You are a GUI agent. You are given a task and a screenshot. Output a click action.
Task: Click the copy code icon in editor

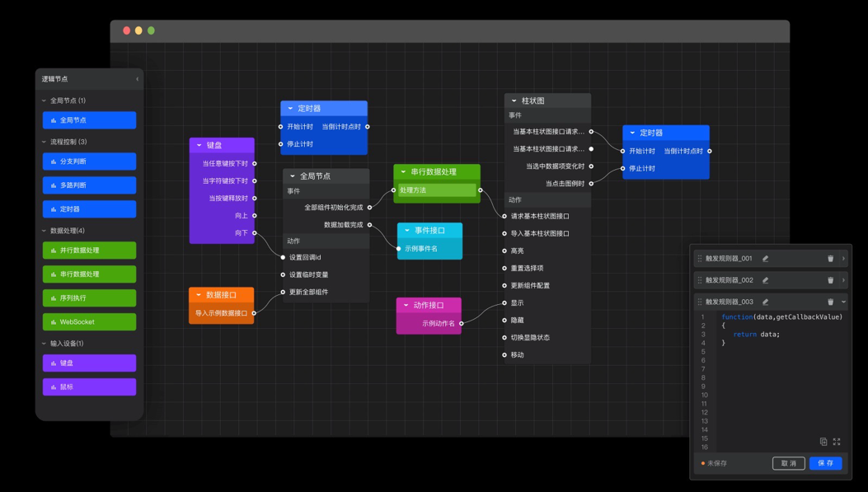point(823,442)
